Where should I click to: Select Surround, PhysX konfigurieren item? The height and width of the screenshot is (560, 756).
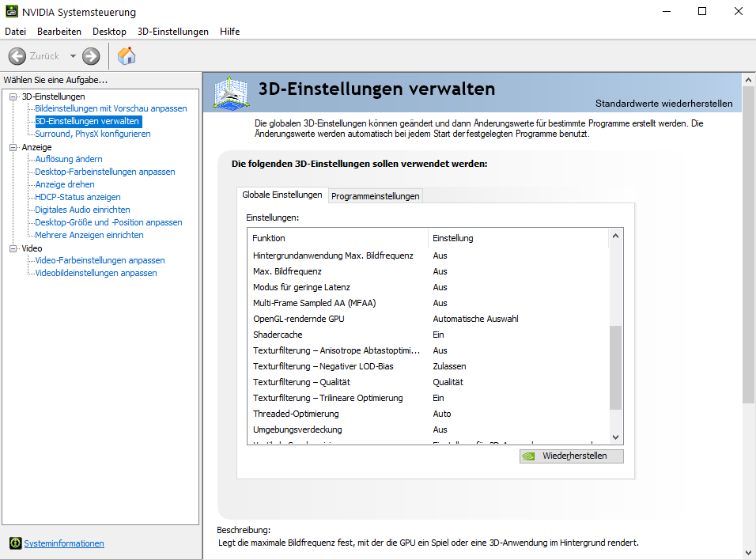93,134
